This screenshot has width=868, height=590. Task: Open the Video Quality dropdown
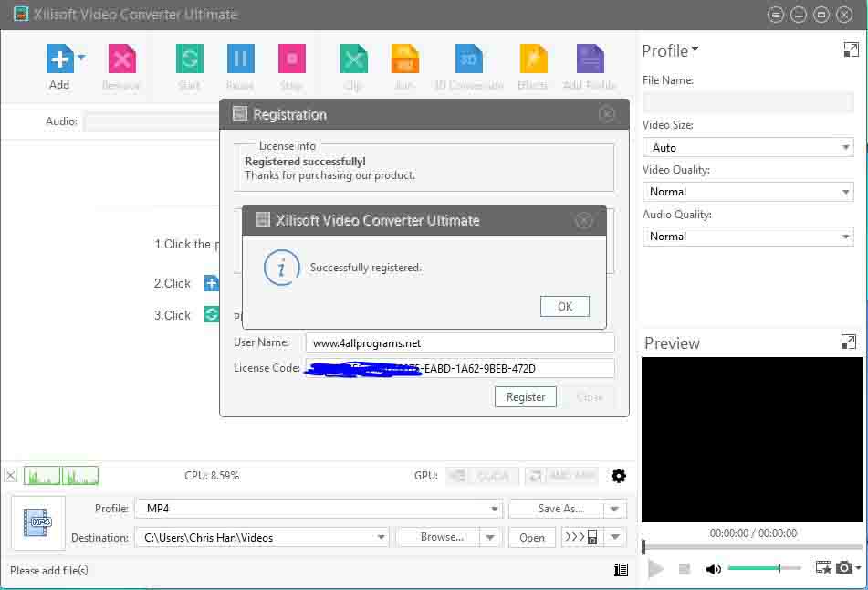[x=748, y=192]
